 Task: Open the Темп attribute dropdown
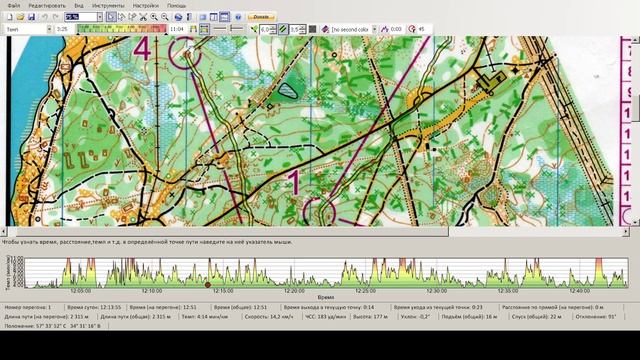point(49,29)
